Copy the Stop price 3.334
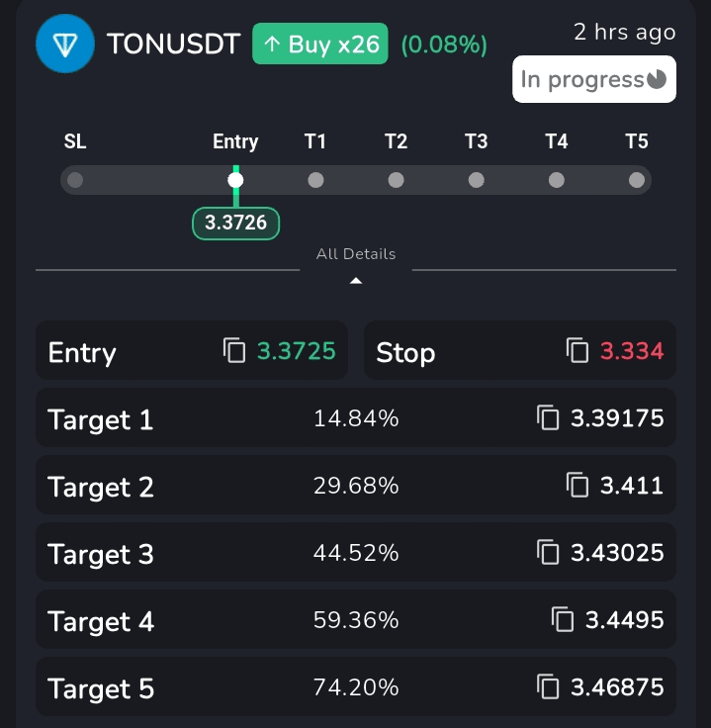 [578, 350]
